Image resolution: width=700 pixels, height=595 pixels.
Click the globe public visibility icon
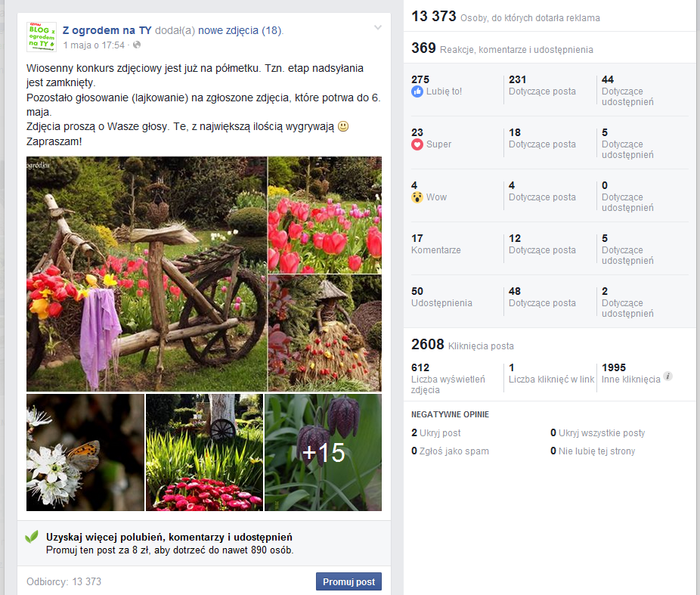[x=137, y=45]
